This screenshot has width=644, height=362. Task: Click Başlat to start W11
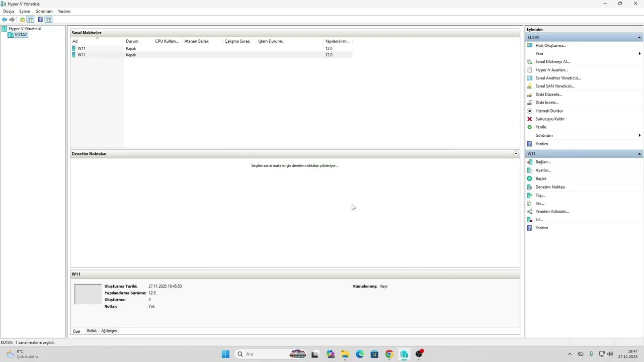540,178
